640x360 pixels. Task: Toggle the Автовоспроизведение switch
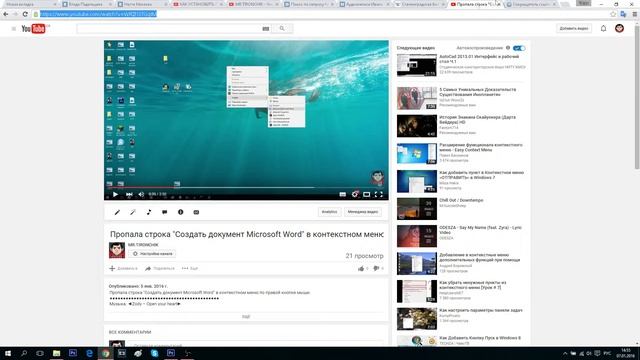tap(519, 48)
